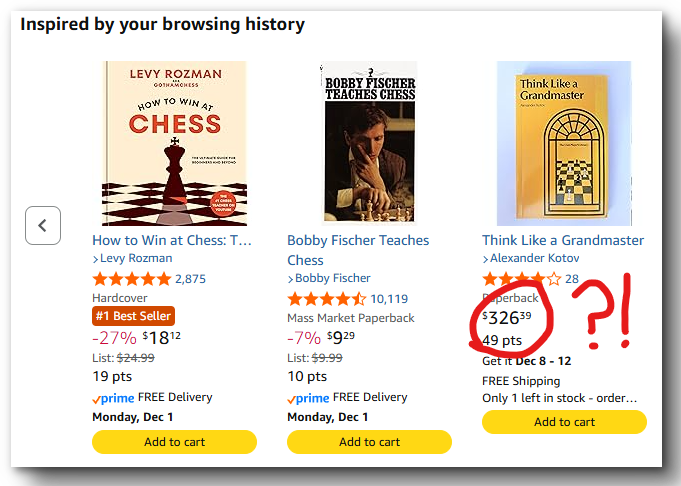Screen dimensions: 681x486
Task: View 28 ratings for Kotov book
Action: (x=571, y=279)
